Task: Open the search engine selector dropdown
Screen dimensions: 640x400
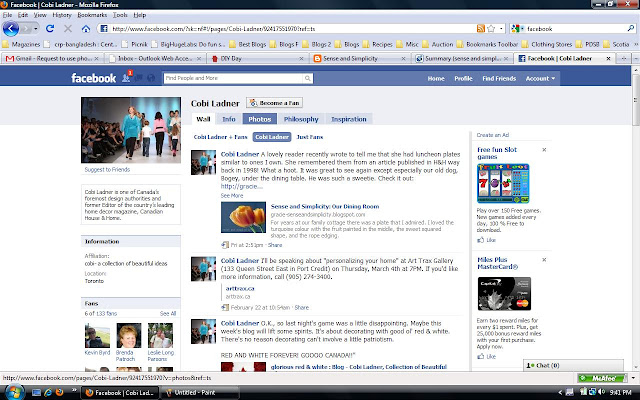Action: (516, 29)
